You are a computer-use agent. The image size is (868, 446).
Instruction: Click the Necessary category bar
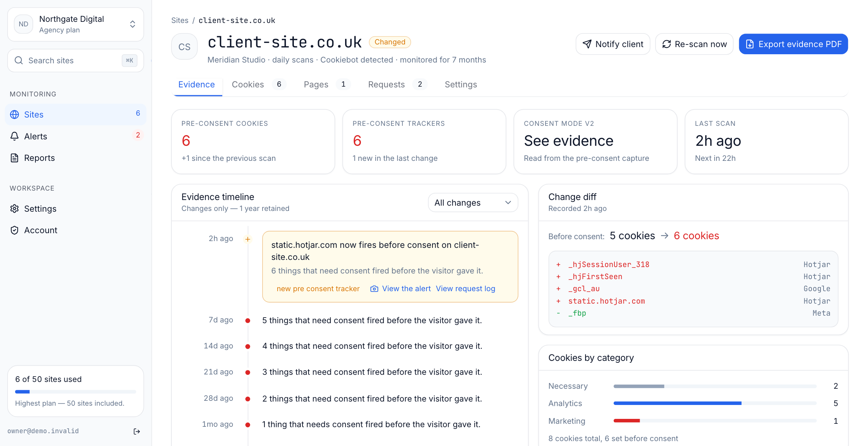[x=715, y=386]
